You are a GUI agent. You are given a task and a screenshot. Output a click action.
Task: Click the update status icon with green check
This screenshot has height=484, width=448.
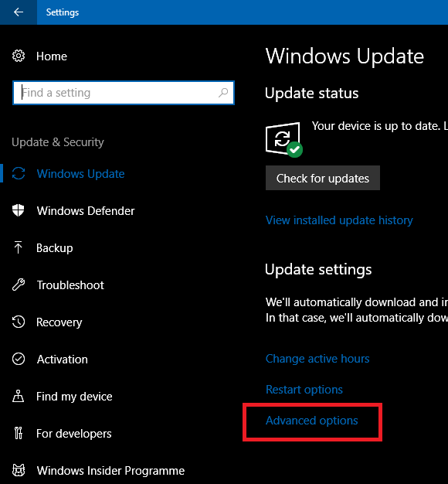[284, 139]
